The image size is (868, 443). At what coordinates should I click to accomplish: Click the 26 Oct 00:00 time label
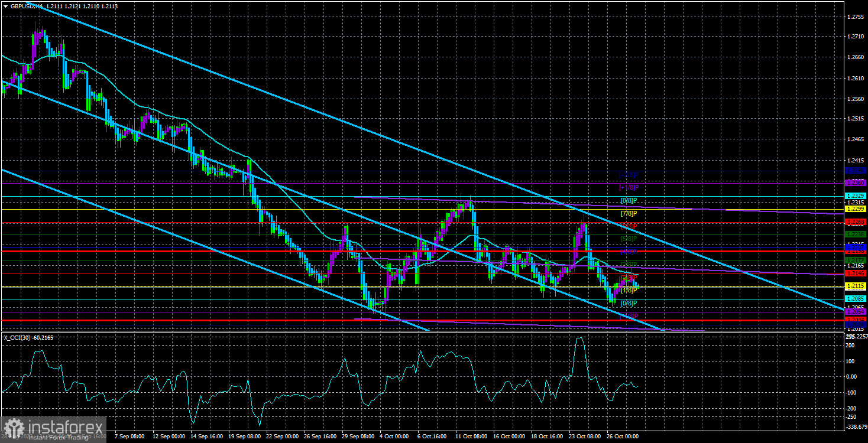coord(624,437)
